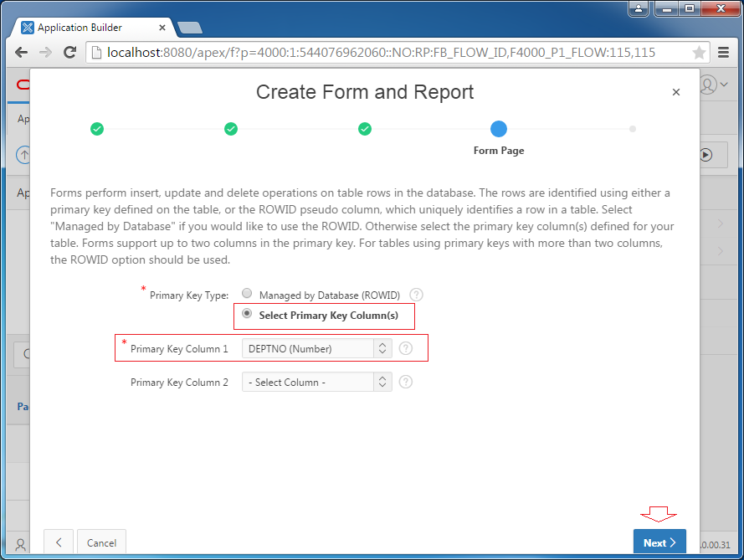744x560 pixels.
Task: Click the Create Form and Report title
Action: 365,92
